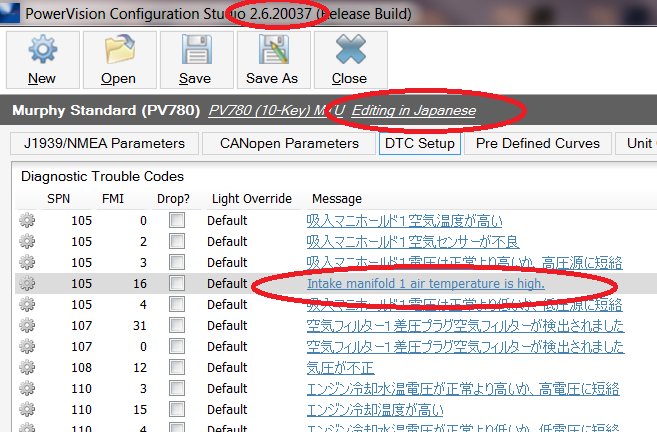657x432 pixels.
Task: Open the Unit tab
Action: tap(636, 143)
